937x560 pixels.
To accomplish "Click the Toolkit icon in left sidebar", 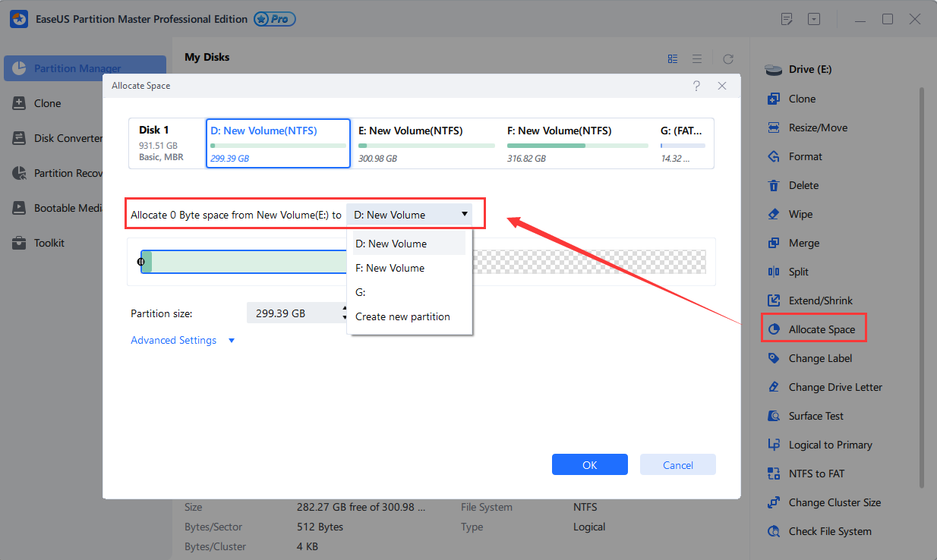I will tap(19, 243).
